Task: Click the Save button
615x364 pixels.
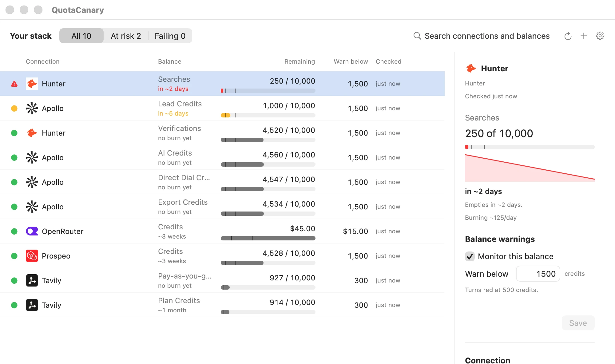Action: click(578, 323)
